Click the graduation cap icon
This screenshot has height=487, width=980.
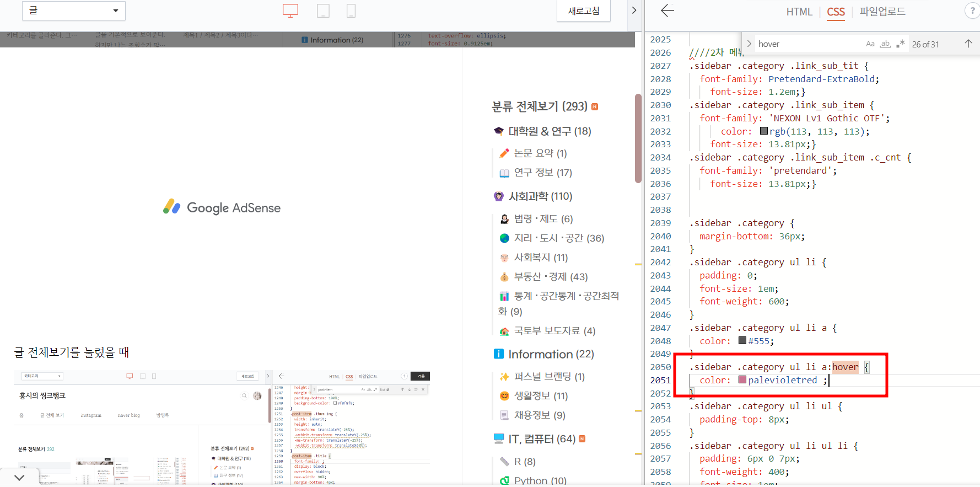point(499,131)
